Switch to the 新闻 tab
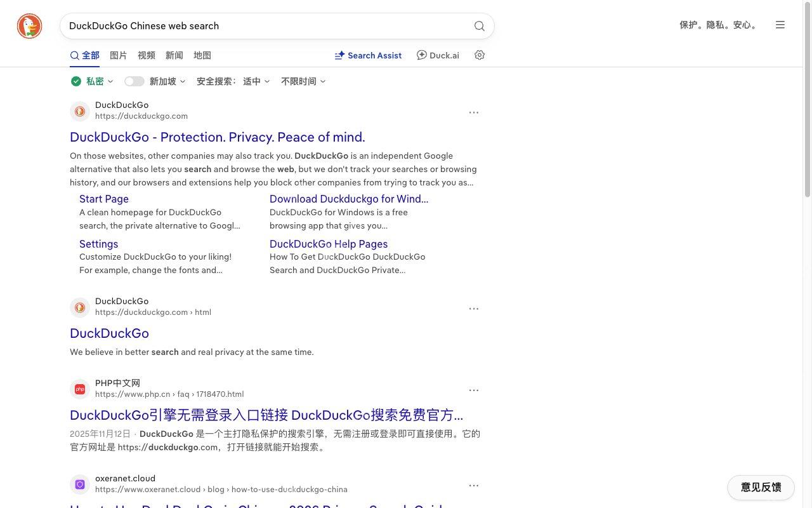The width and height of the screenshot is (812, 508). click(174, 55)
